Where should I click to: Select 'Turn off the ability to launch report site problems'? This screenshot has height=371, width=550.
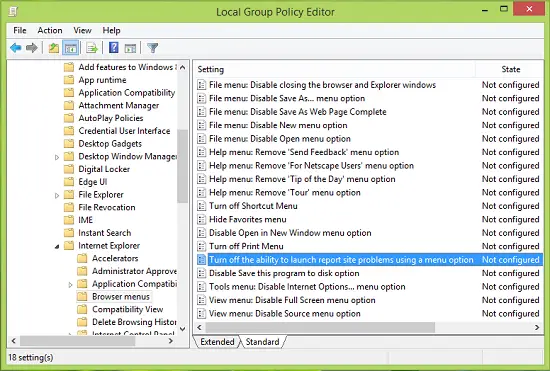click(x=341, y=259)
